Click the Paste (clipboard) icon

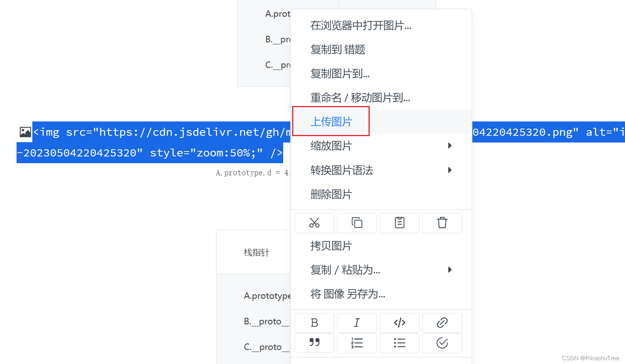[399, 223]
